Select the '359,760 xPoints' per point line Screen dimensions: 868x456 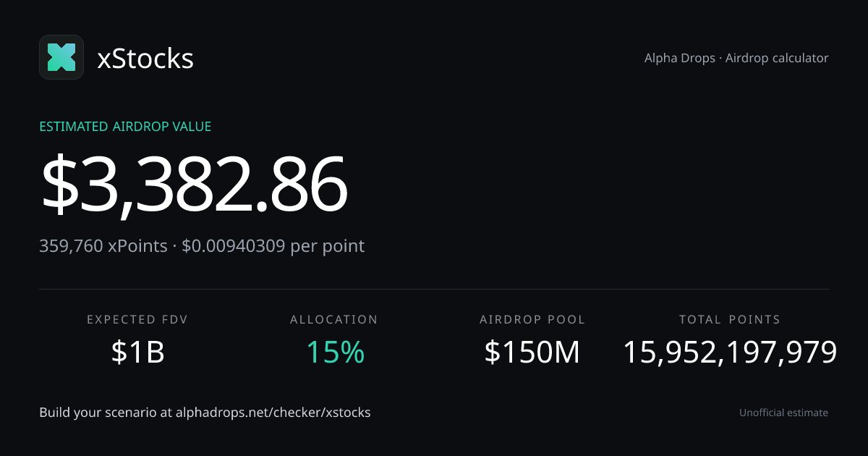tap(202, 246)
